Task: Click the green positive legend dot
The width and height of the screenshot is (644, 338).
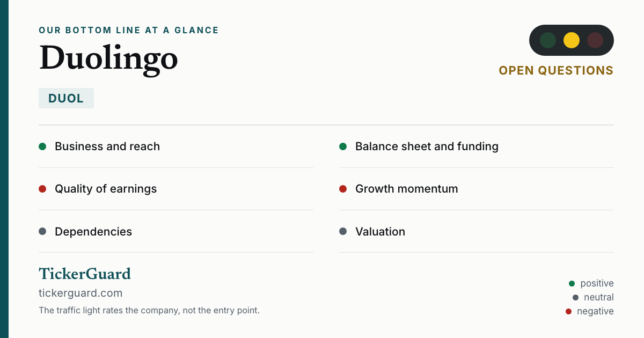Action: (x=572, y=283)
